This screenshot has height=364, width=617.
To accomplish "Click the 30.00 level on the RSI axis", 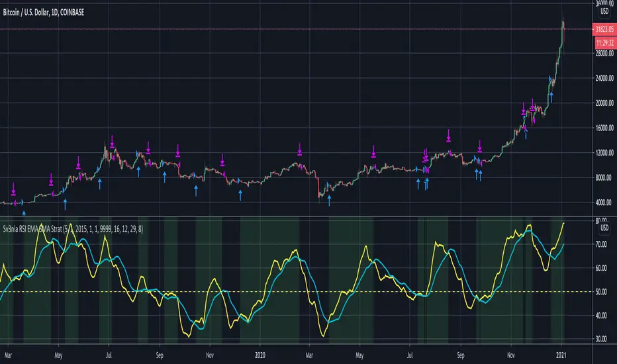I will 601,339.
